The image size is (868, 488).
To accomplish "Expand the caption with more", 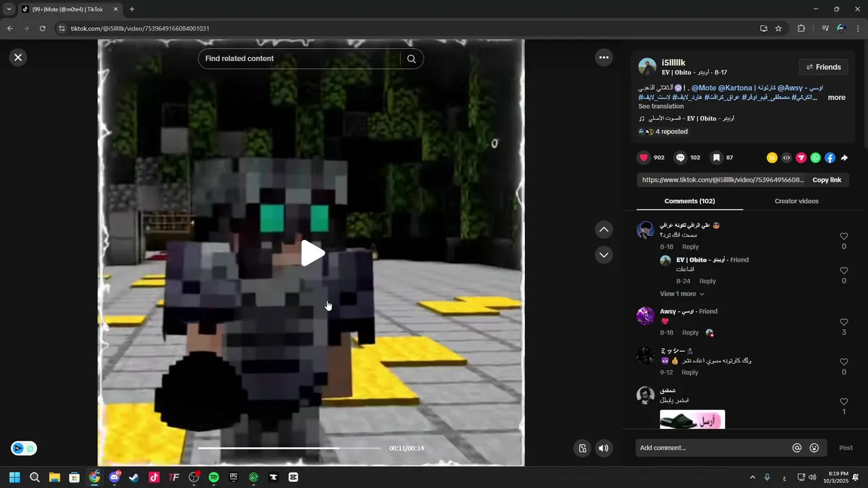I will pos(836,98).
